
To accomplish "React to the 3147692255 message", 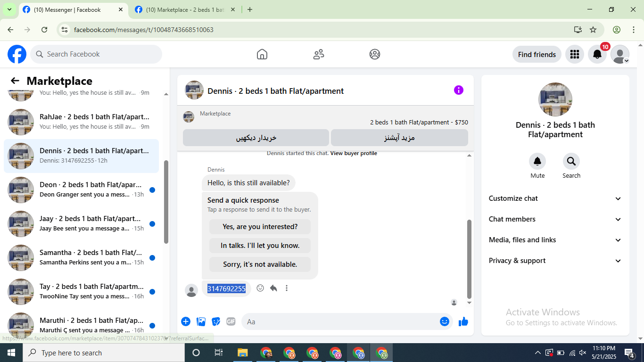I will tap(260, 288).
